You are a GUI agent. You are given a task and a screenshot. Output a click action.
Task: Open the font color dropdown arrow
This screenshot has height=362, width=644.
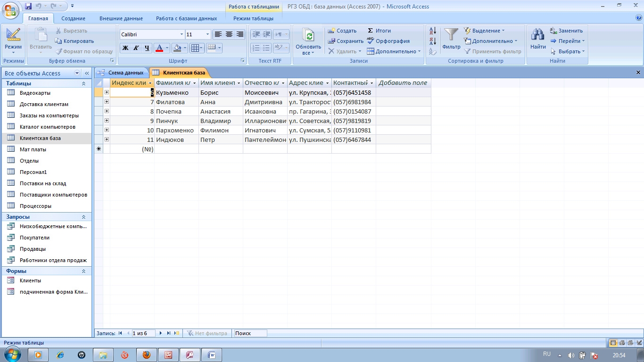pyautogui.click(x=167, y=48)
